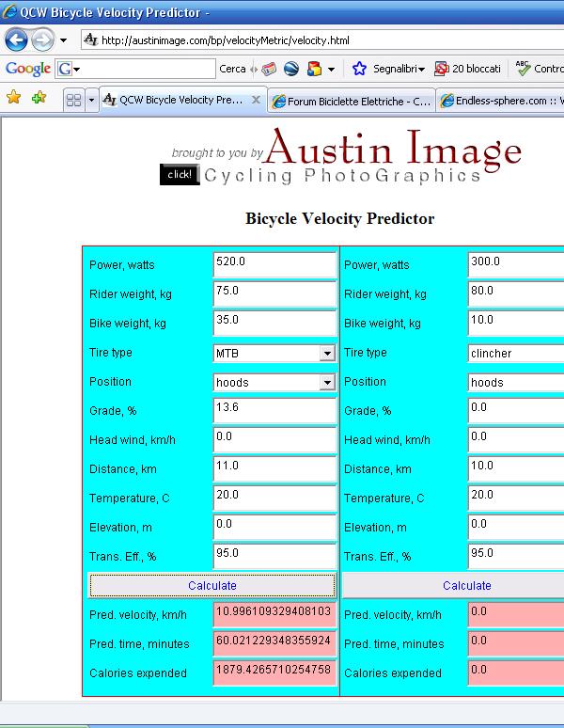Click right Bike weight field showing 10.0
Screen dimensions: 564x728
pos(516,324)
